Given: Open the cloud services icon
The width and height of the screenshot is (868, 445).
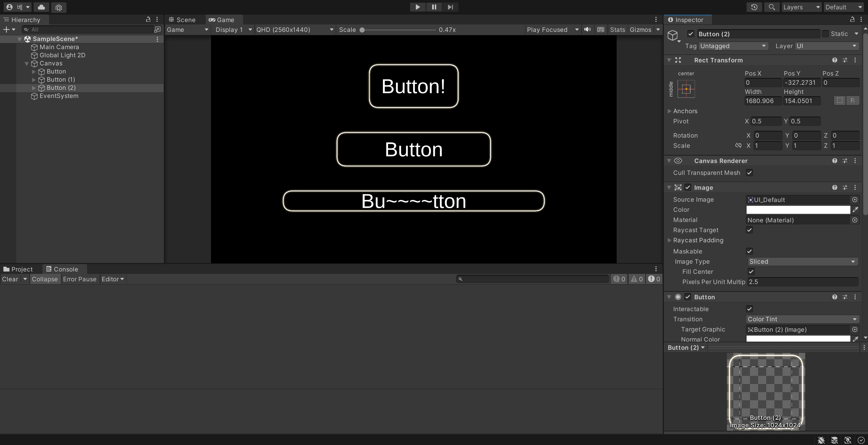Looking at the screenshot, I should coord(41,7).
